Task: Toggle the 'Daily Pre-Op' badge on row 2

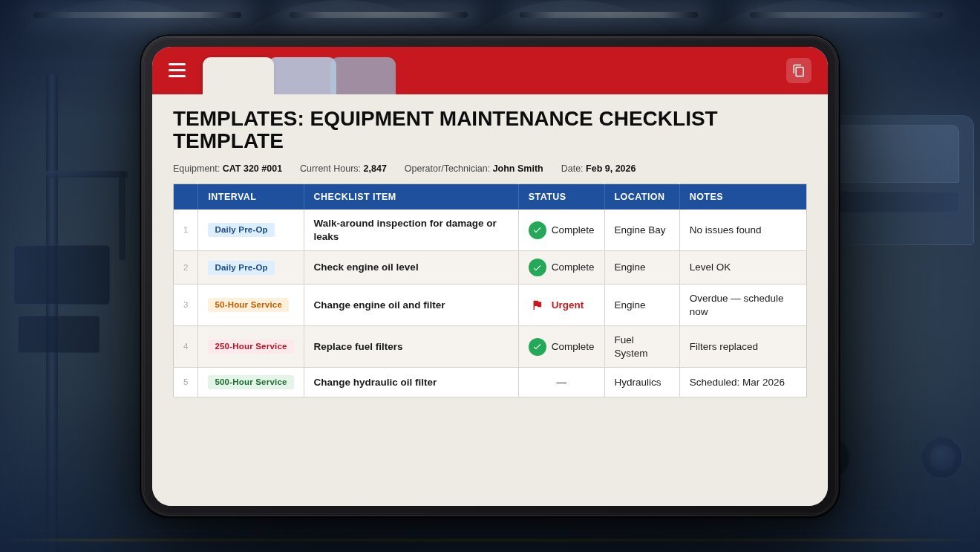Action: click(241, 267)
